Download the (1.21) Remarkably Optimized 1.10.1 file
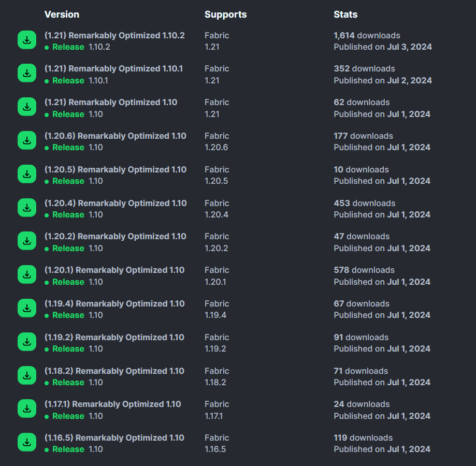This screenshot has width=476, height=466. (27, 74)
